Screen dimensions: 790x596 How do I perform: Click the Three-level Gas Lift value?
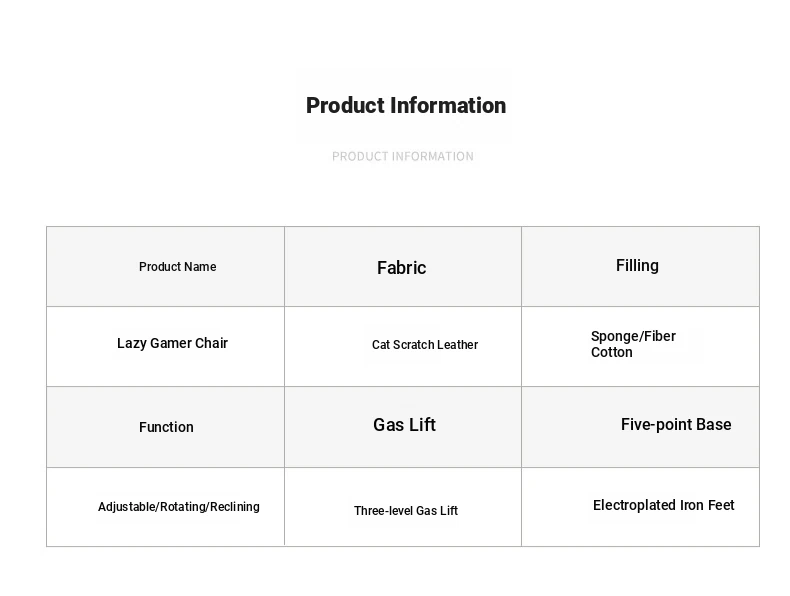click(406, 511)
